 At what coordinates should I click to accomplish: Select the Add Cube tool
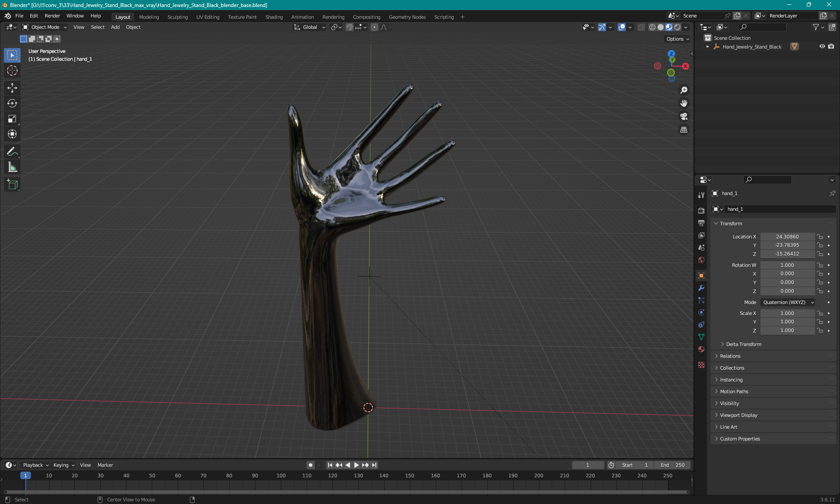tap(12, 185)
